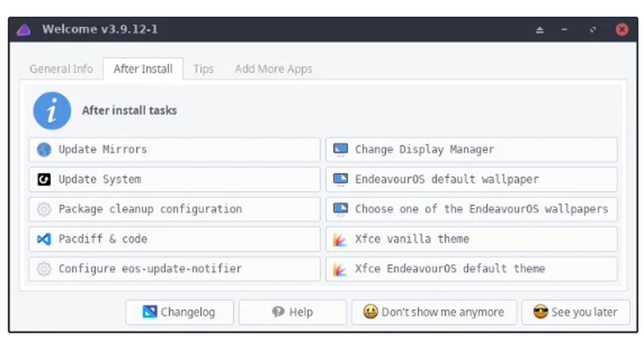This screenshot has height=351, width=644.
Task: Click the question bubble icon on Help
Action: point(278,312)
